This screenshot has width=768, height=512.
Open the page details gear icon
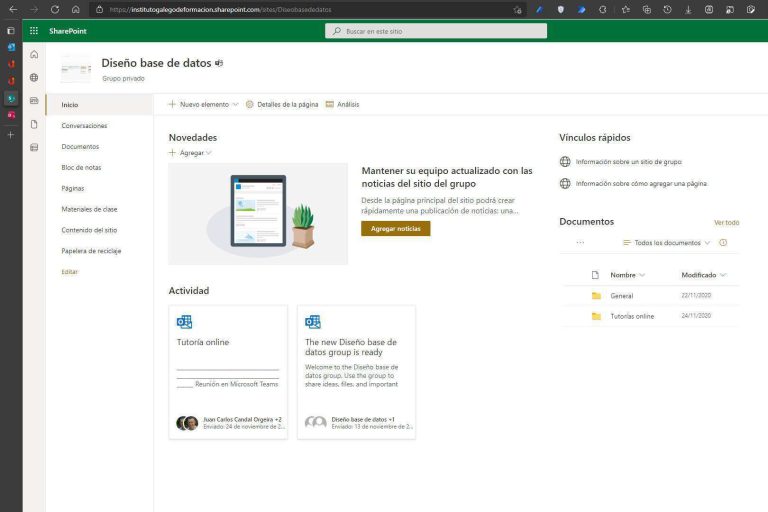[250, 104]
